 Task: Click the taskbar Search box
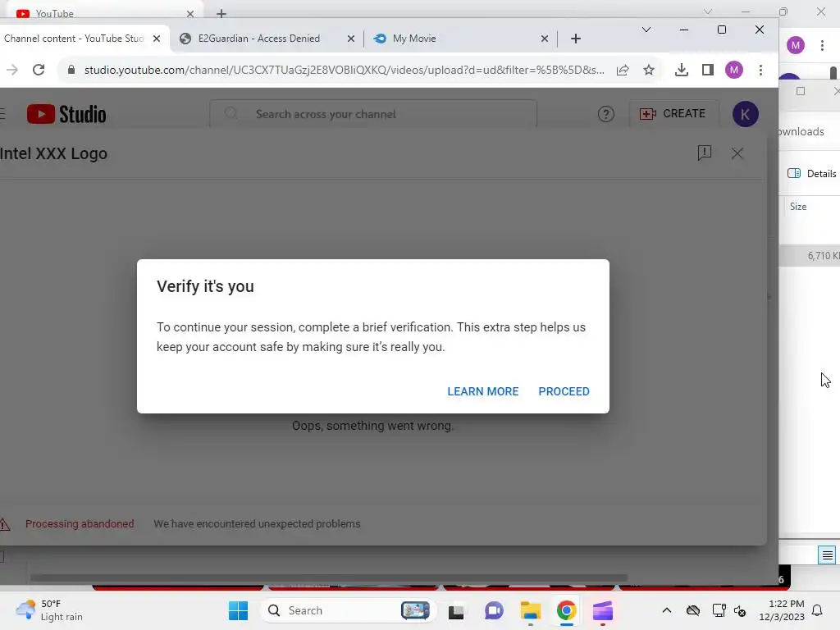[x=348, y=610]
